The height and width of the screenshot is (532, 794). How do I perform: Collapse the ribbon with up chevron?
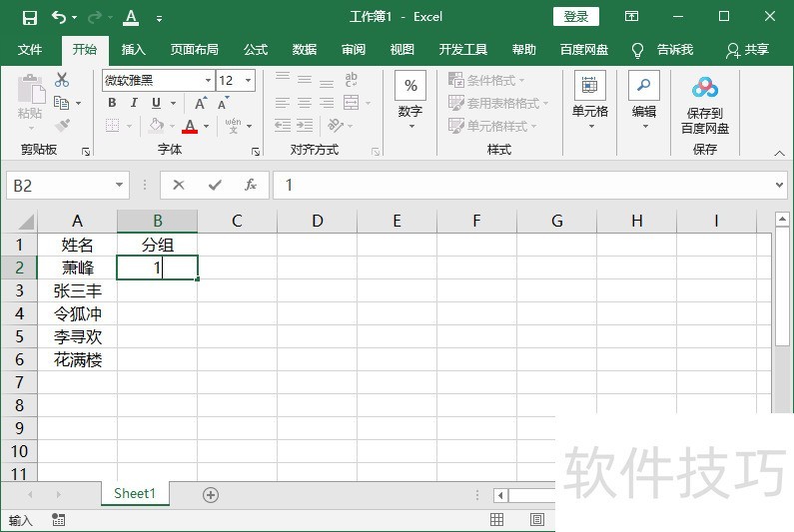tap(779, 154)
